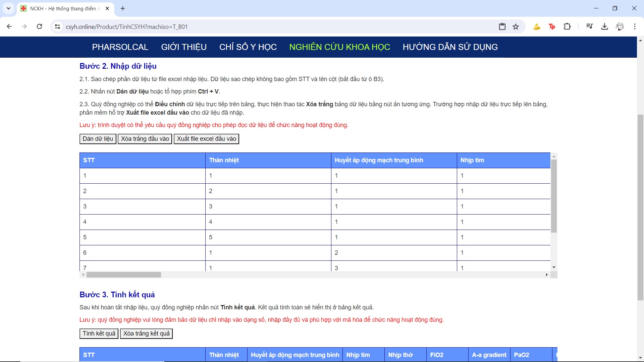Open GIỚI THIỆU menu item
Screen dimensions: 644x362
click(x=184, y=47)
